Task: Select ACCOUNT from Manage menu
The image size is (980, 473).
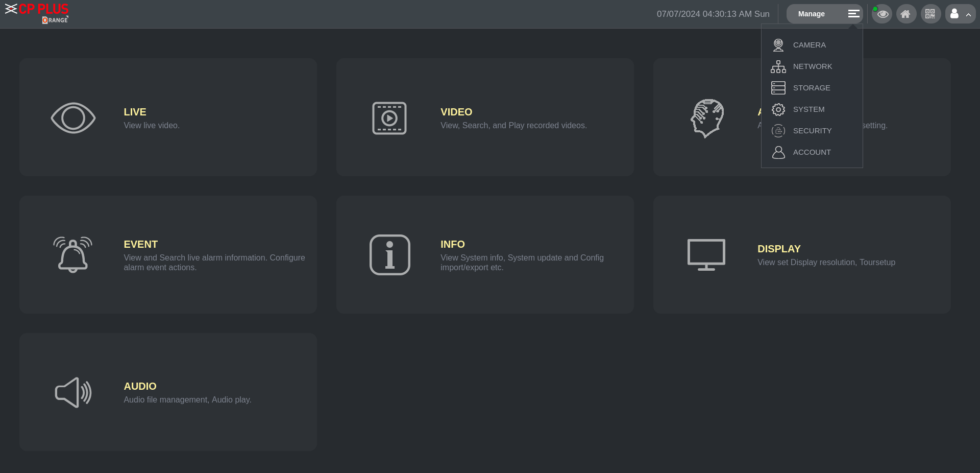Action: click(x=812, y=152)
